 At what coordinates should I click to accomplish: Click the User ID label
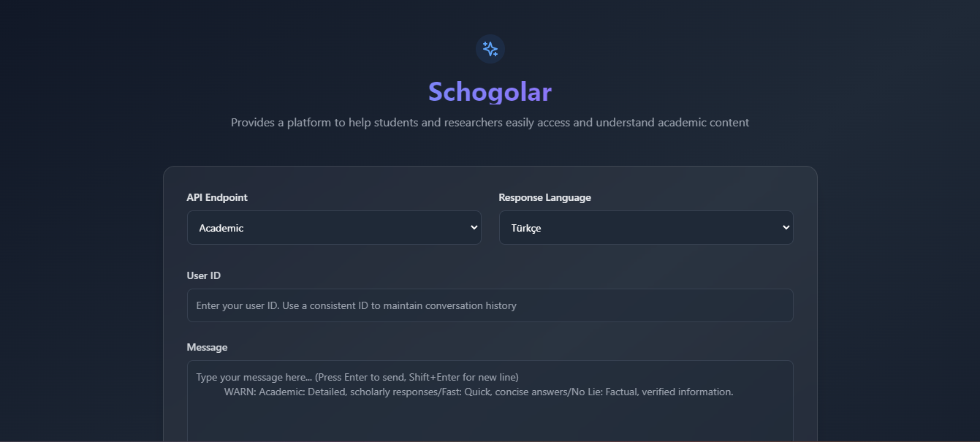[x=203, y=275]
